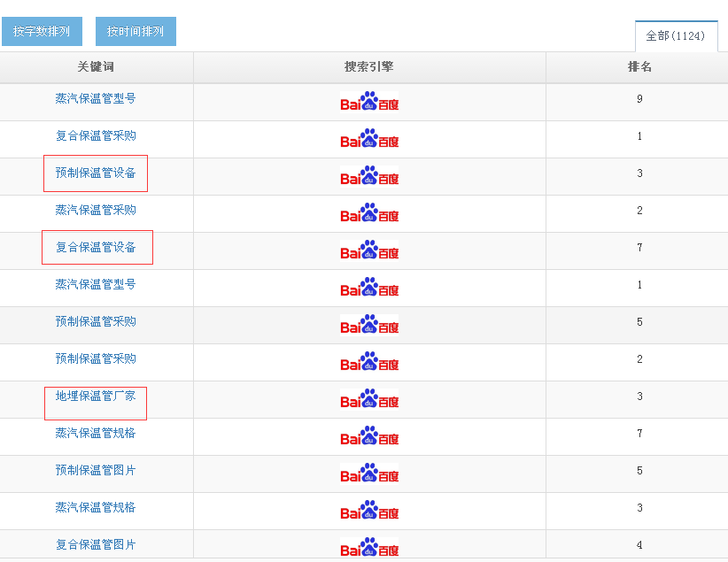The width and height of the screenshot is (728, 562).
Task: Select the 全部(1124) tab
Action: pyautogui.click(x=676, y=36)
